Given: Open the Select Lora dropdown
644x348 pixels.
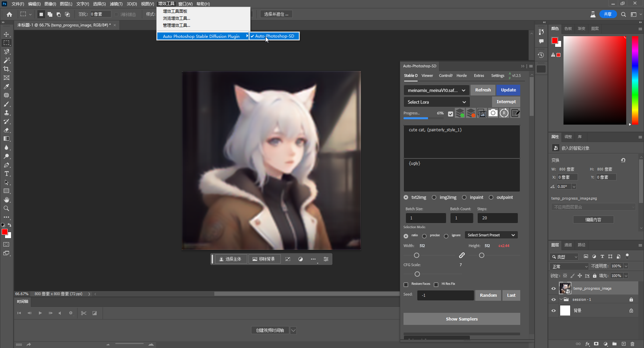Looking at the screenshot, I should pos(436,102).
